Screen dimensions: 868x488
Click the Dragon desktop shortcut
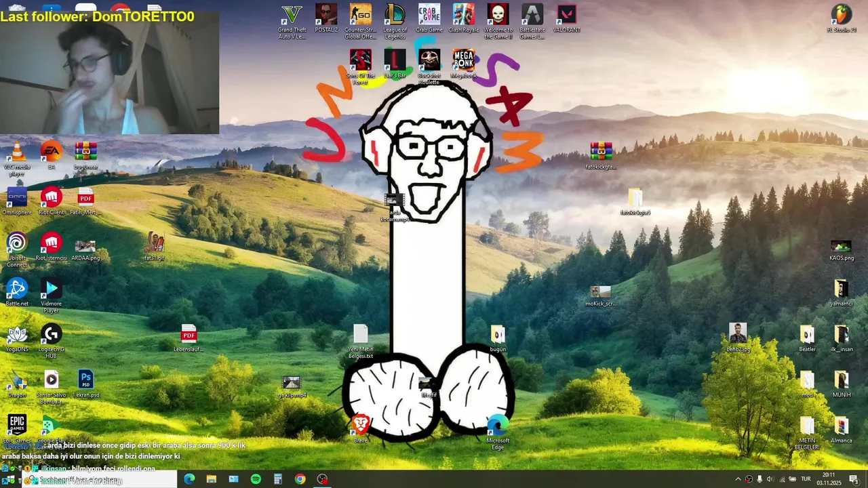(17, 384)
